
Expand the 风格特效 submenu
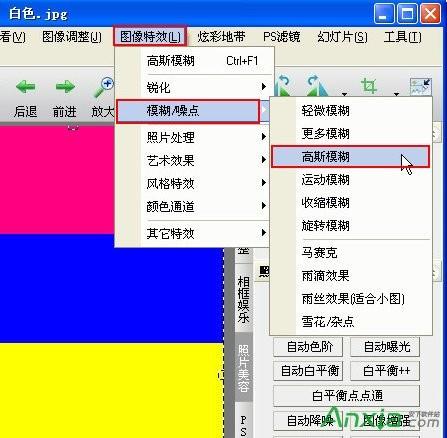point(193,183)
